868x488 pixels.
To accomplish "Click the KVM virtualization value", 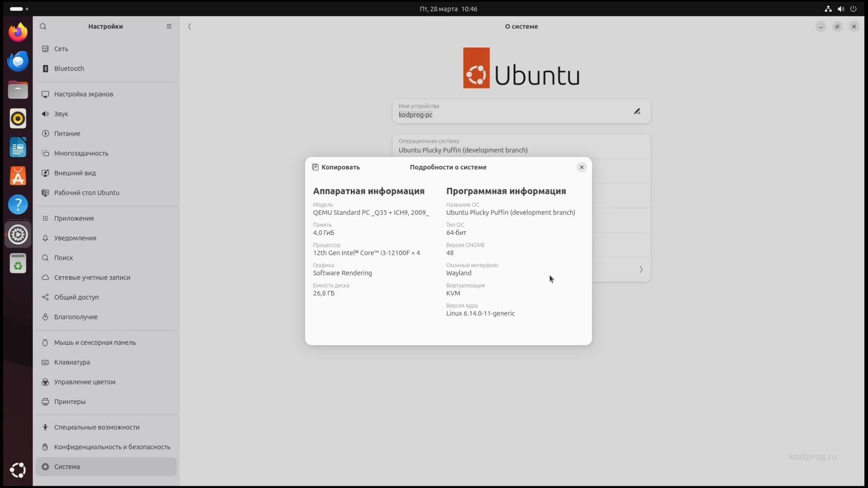I will [x=453, y=293].
